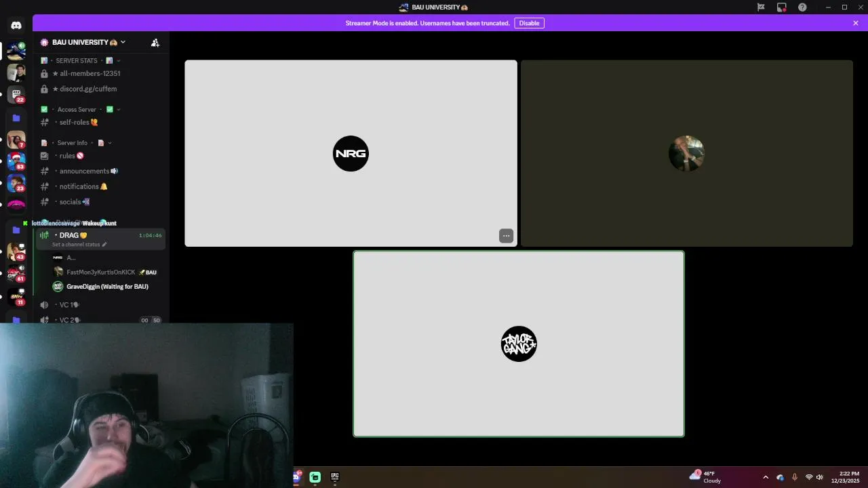Expand the server folder above the 7 badge
The height and width of the screenshot is (488, 868).
pyautogui.click(x=16, y=118)
